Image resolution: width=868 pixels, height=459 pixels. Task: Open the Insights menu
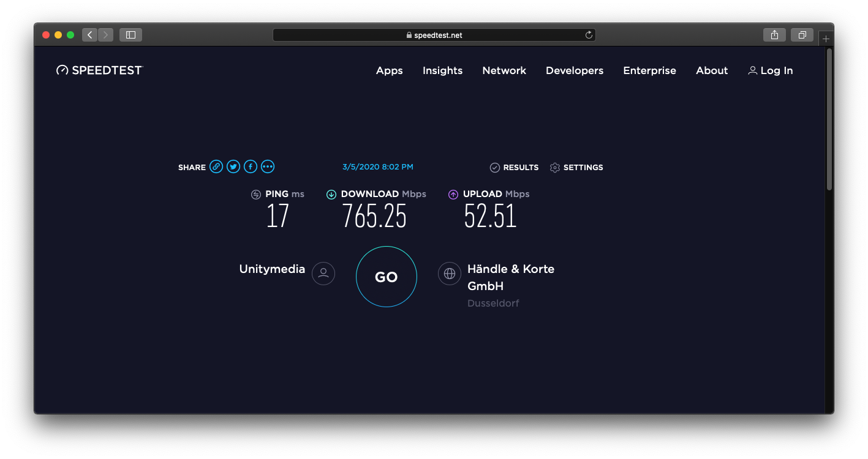click(x=442, y=70)
